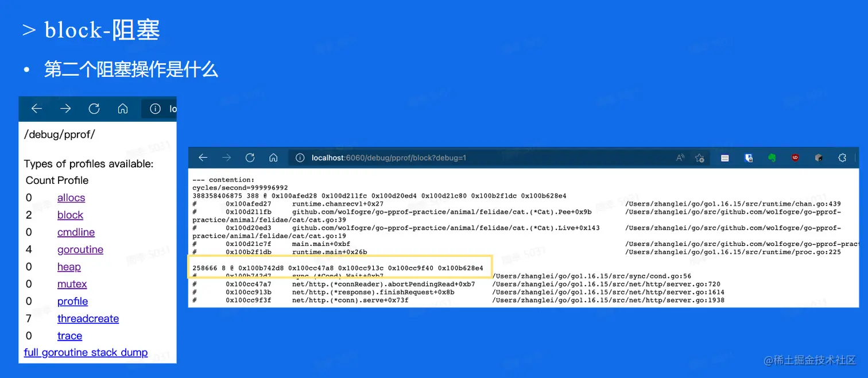
Task: Open full goroutine stack dump link
Action: (x=86, y=352)
